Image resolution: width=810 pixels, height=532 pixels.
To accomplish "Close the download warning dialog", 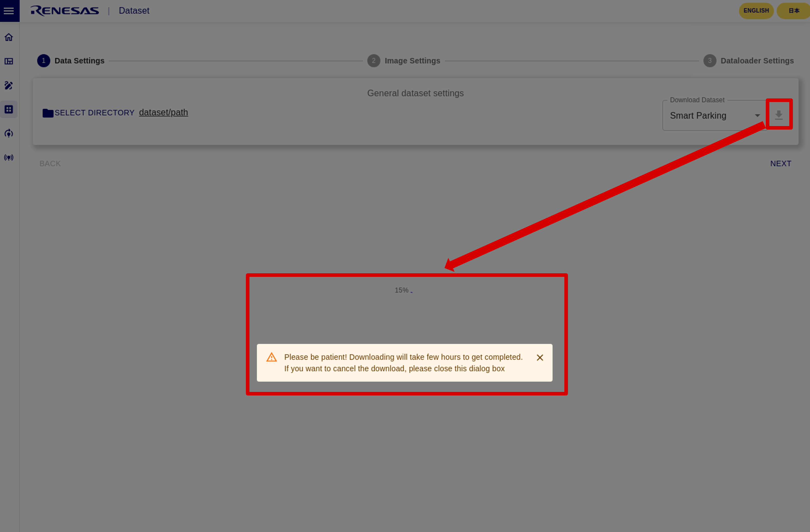I will point(540,357).
